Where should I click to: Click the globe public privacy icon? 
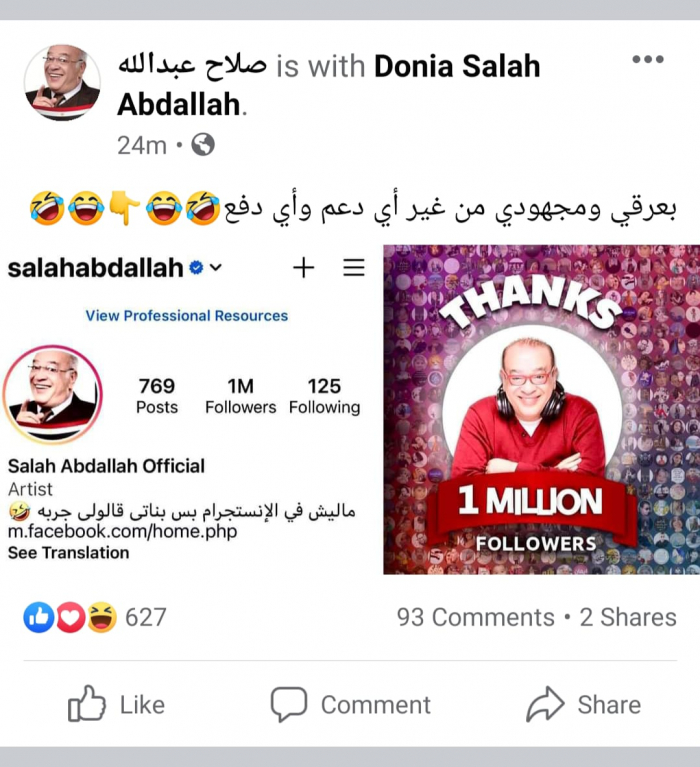click(203, 145)
